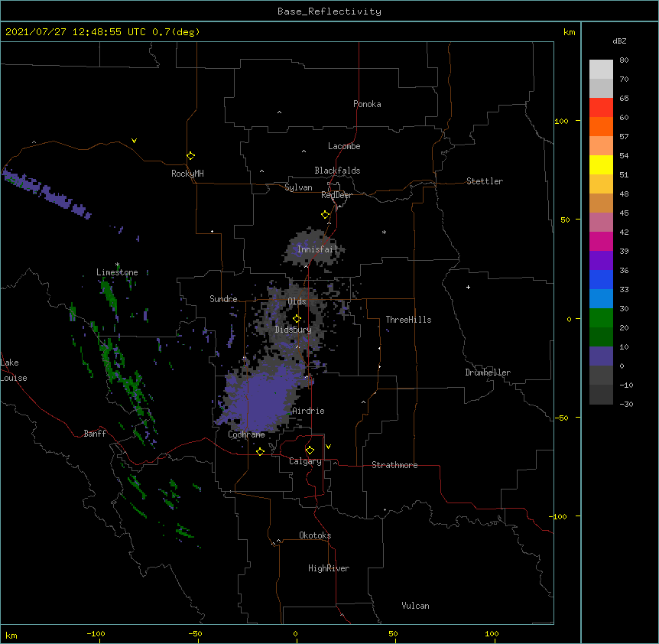This screenshot has height=644, width=659.
Task: Click yellow diamond marker above Calgary label
Action: [310, 450]
